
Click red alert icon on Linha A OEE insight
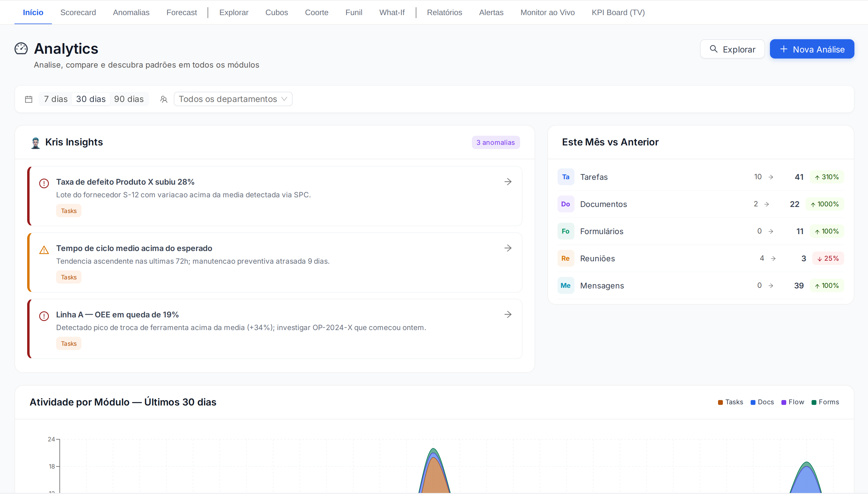tap(44, 316)
